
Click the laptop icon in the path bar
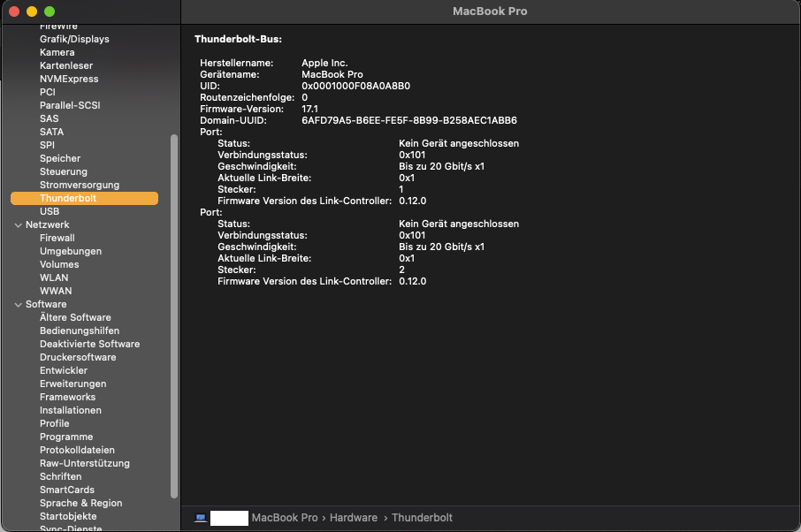point(201,518)
